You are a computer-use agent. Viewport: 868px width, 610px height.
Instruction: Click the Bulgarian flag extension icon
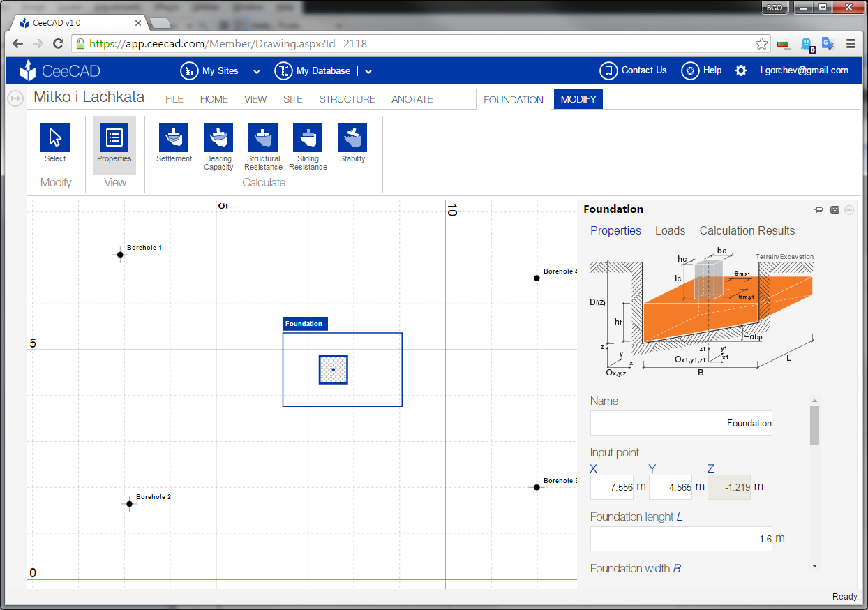click(x=784, y=44)
